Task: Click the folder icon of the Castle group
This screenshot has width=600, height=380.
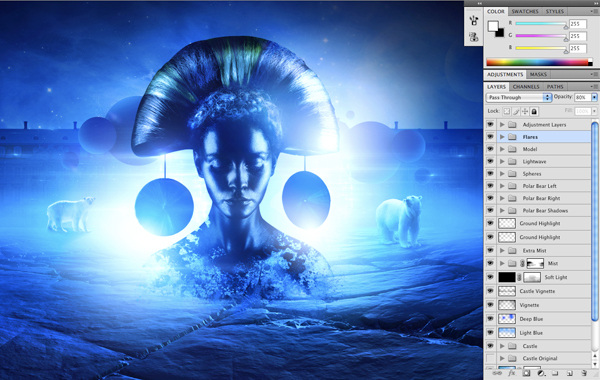Action: click(x=512, y=346)
